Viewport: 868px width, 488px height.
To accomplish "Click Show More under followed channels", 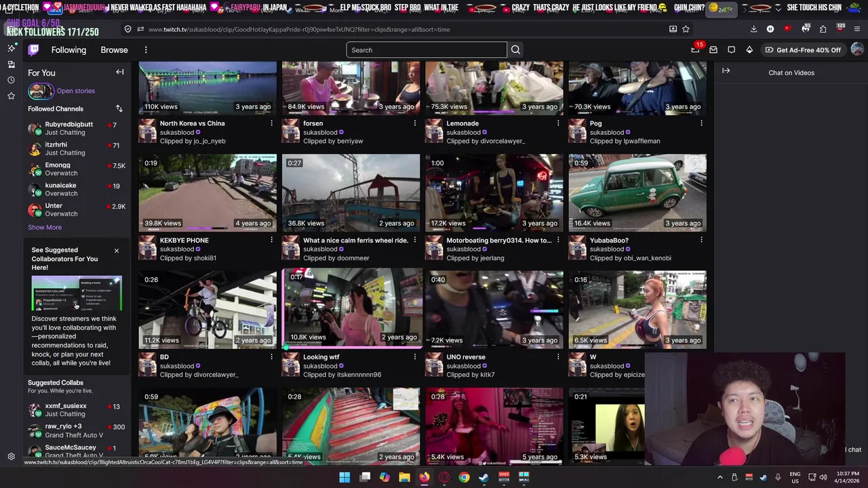I will coord(45,228).
